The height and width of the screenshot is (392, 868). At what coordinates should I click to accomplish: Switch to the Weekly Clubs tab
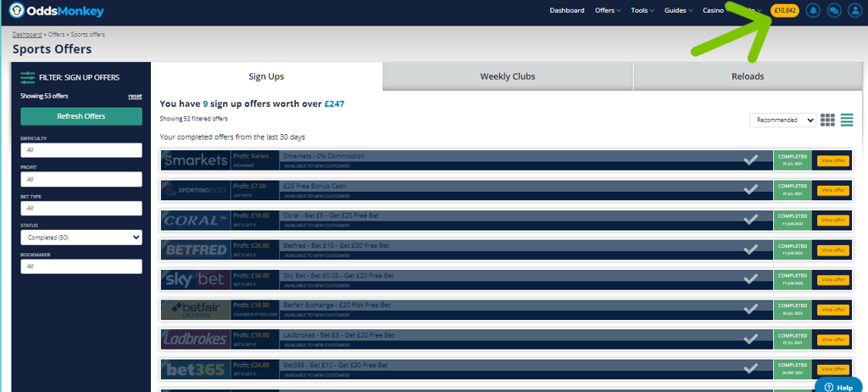coord(508,76)
